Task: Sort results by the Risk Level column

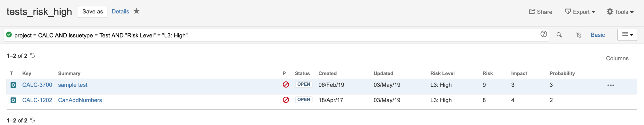Action: click(442, 73)
